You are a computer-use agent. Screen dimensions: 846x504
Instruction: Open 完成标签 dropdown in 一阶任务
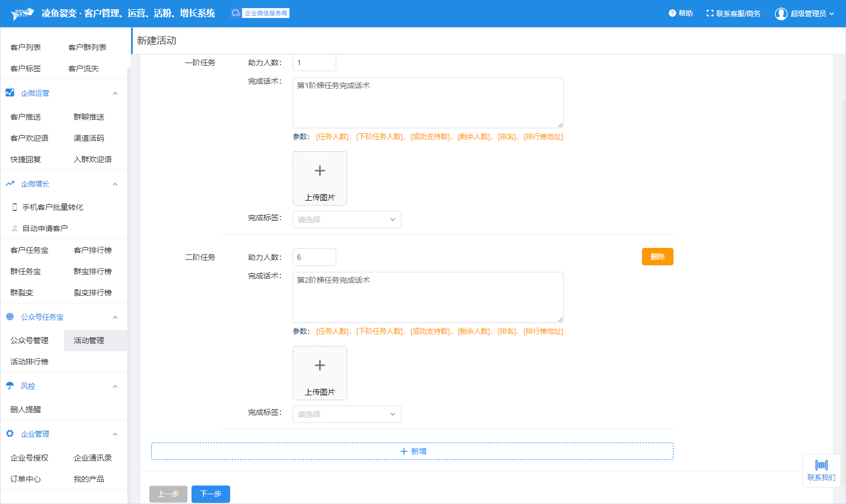[347, 220]
